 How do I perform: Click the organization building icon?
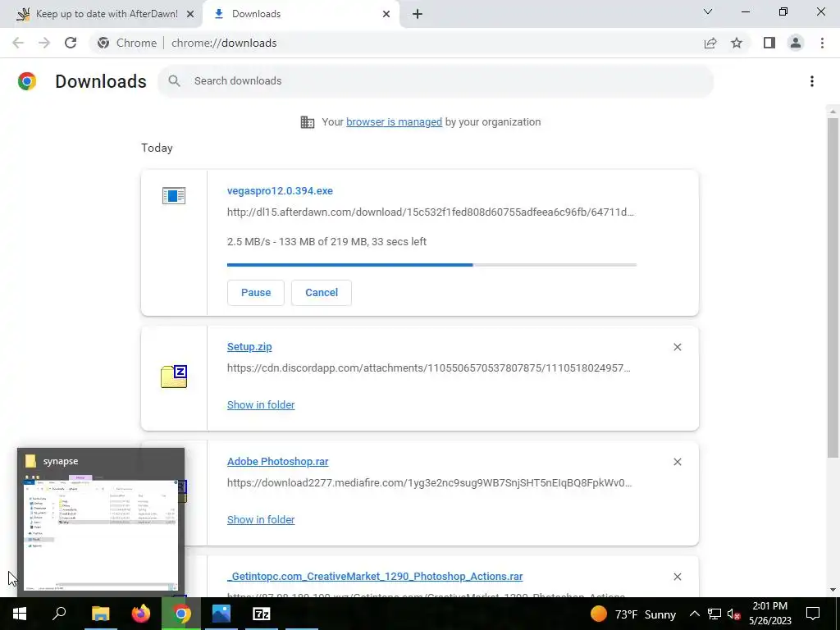[x=308, y=122]
